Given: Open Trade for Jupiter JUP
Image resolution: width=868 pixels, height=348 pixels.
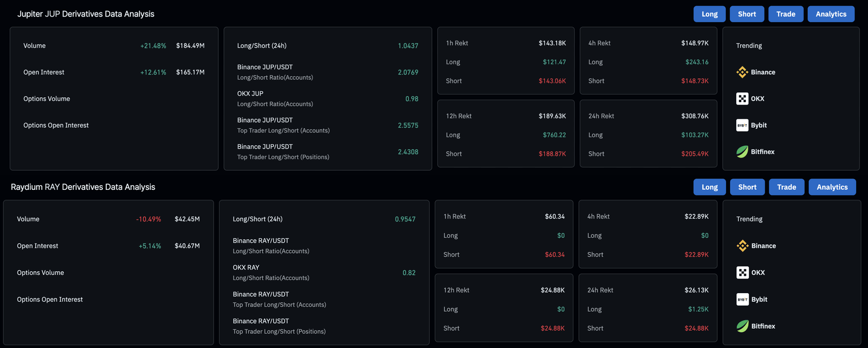Looking at the screenshot, I should (x=785, y=14).
